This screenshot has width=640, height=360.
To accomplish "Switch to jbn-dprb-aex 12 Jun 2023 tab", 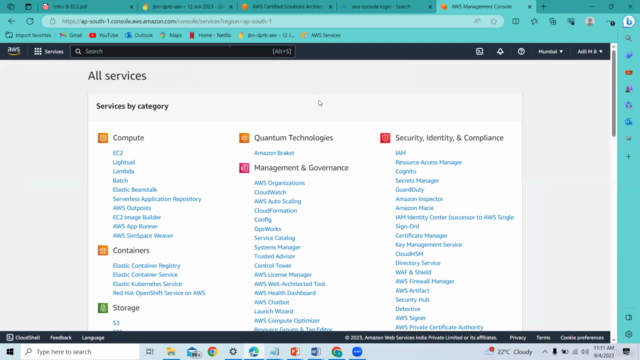I will [x=187, y=7].
